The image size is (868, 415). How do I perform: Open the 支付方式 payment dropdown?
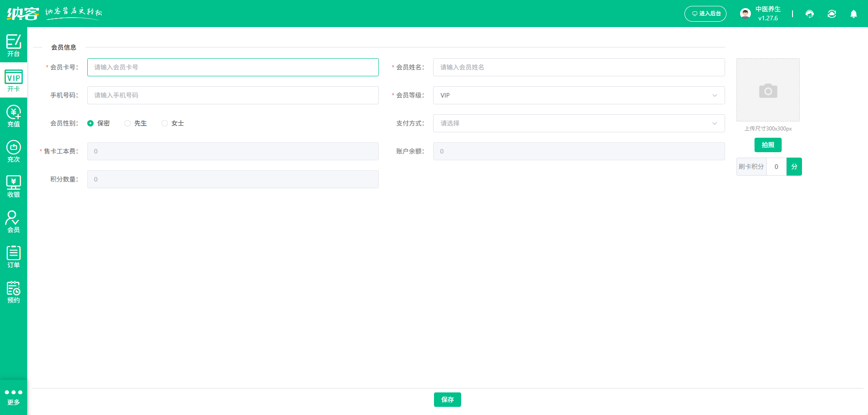tap(579, 123)
